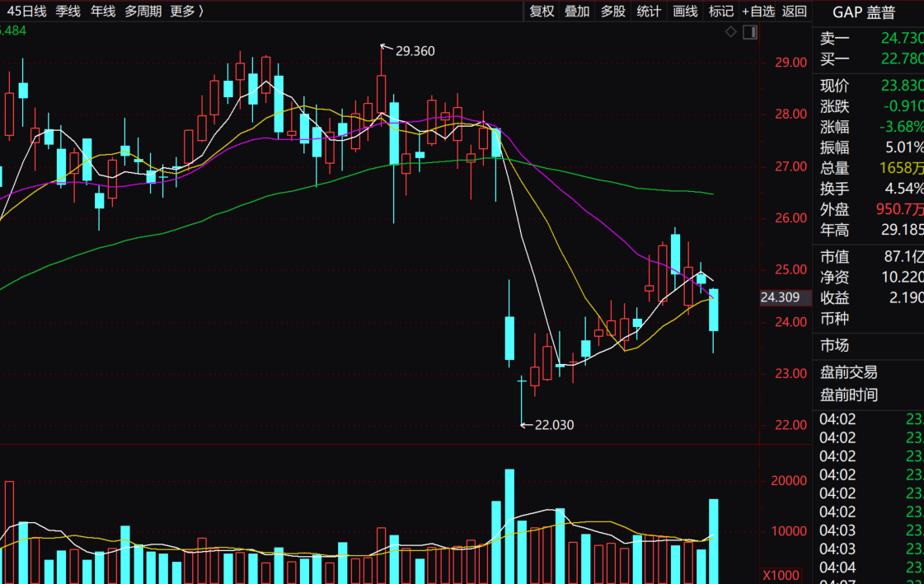Click the 29.360 high price marker
This screenshot has width=924, height=584.
click(x=415, y=51)
